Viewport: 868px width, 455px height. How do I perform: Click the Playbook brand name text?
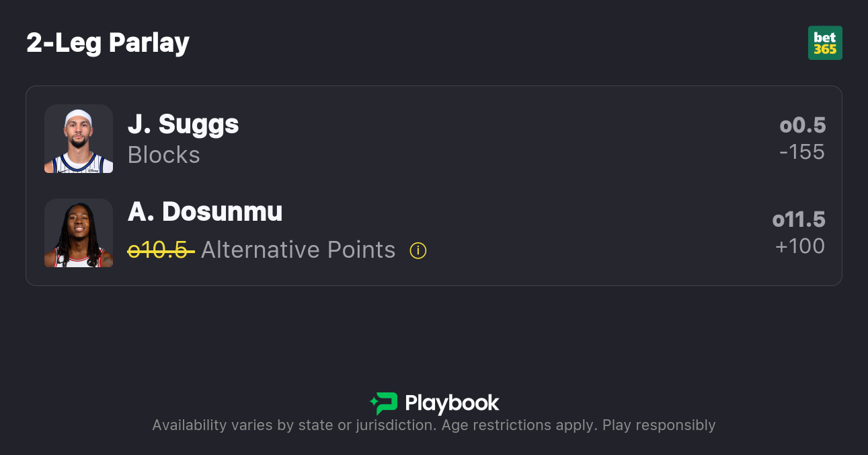pyautogui.click(x=452, y=403)
